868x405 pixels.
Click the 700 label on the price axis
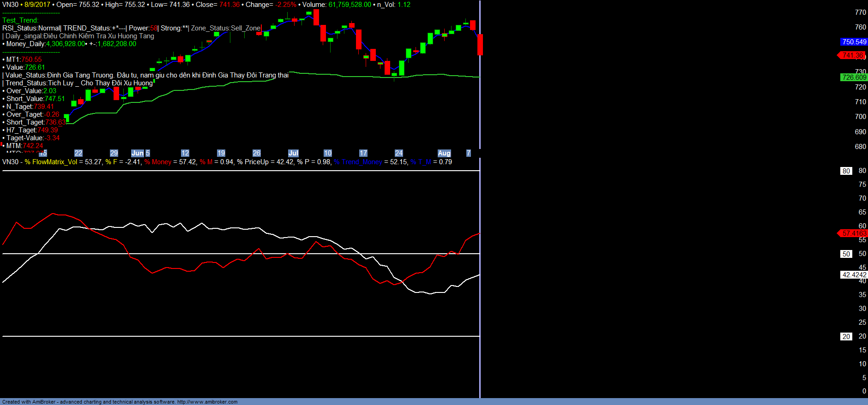[861, 117]
